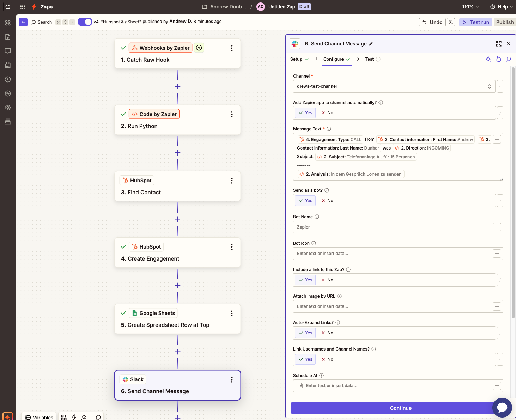Open the Zapier home icon
Screen dimensions: 516x420
click(x=8, y=7)
